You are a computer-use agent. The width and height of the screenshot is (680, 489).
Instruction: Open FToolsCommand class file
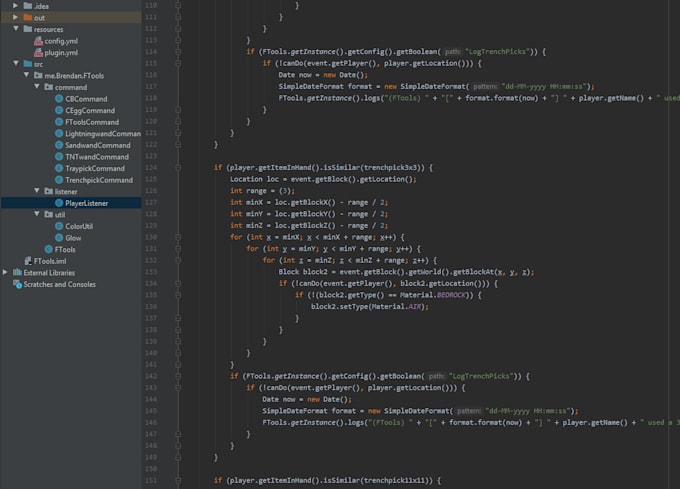[x=92, y=122]
